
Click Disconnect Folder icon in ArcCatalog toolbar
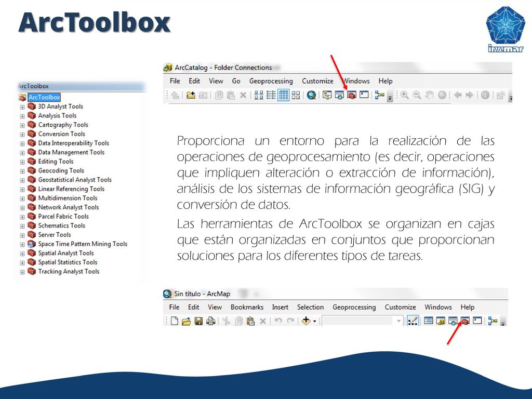pyautogui.click(x=203, y=95)
